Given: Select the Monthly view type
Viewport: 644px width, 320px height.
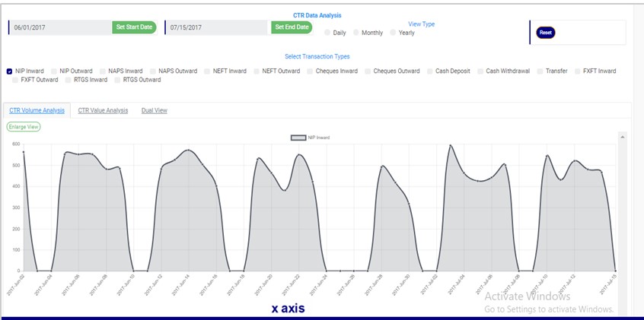Looking at the screenshot, I should click(x=356, y=33).
